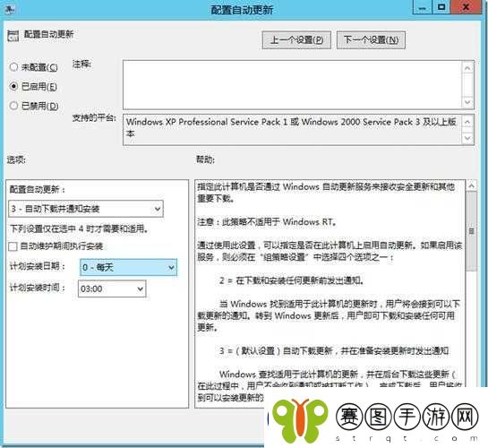
Task: Click the window system icon in title bar
Action: pyautogui.click(x=10, y=9)
